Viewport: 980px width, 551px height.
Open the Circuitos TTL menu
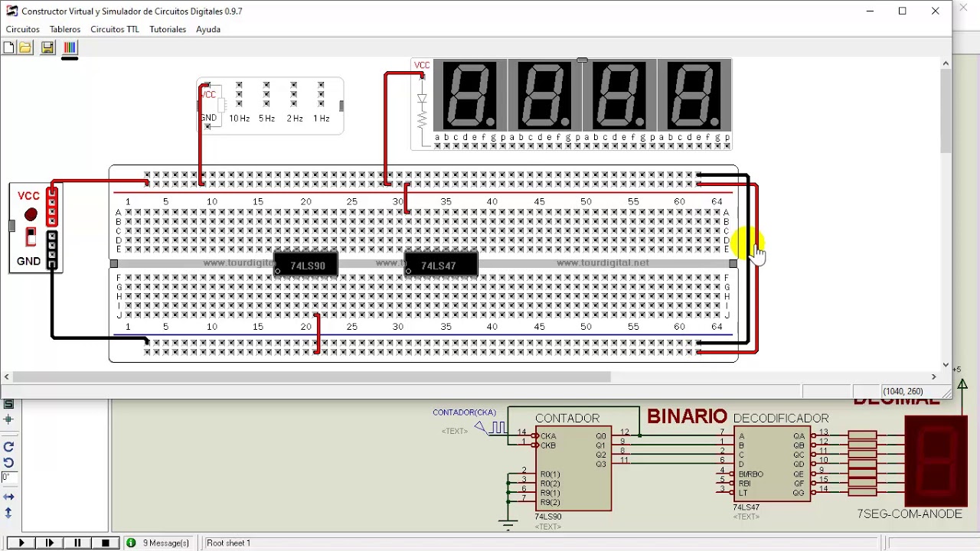(x=115, y=29)
